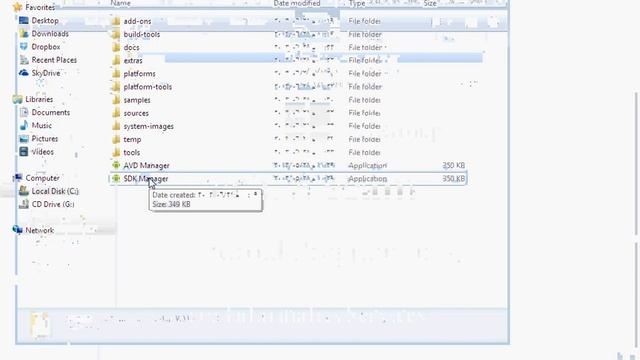
Task: Select the temp folder name
Action: tap(132, 139)
